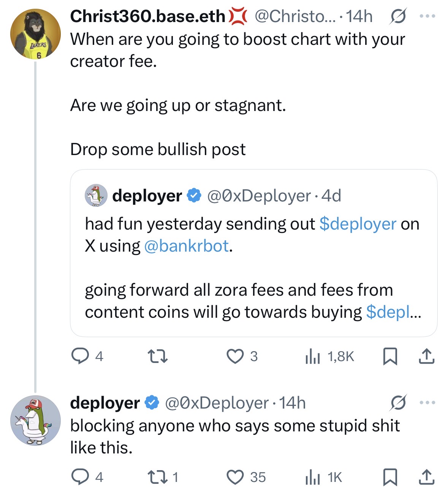Screen dimensions: 448x496
Task: Click the Grok icon on Christ360's tweet
Action: coord(397,16)
